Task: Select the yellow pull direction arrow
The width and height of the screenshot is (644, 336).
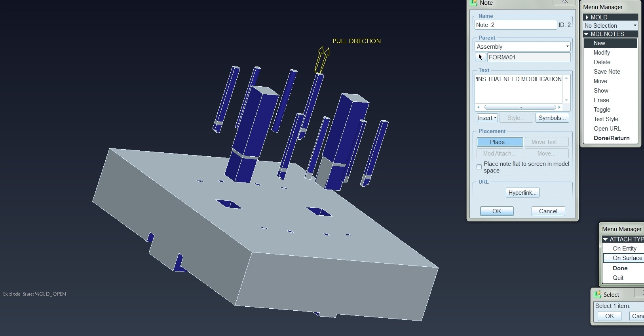Action: pyautogui.click(x=322, y=59)
